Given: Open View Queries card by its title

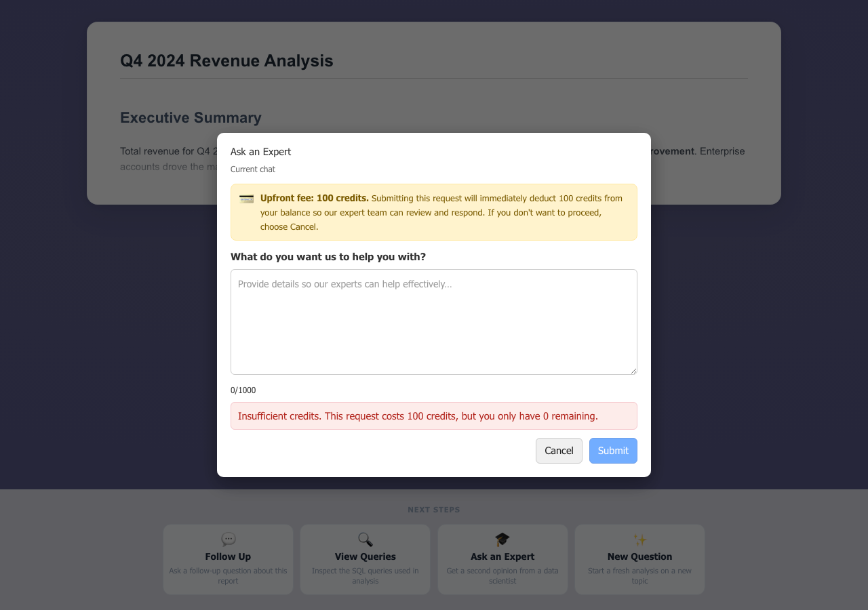Looking at the screenshot, I should [x=366, y=556].
